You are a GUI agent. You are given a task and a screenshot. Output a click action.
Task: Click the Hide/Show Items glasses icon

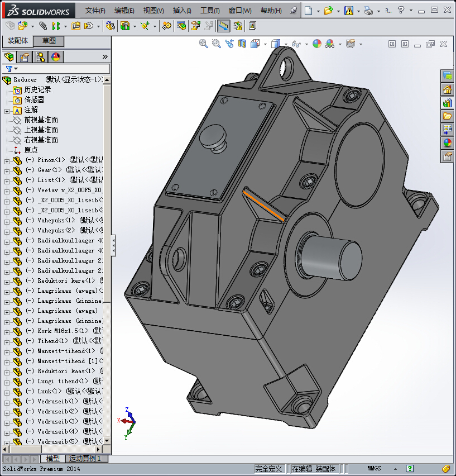296,44
